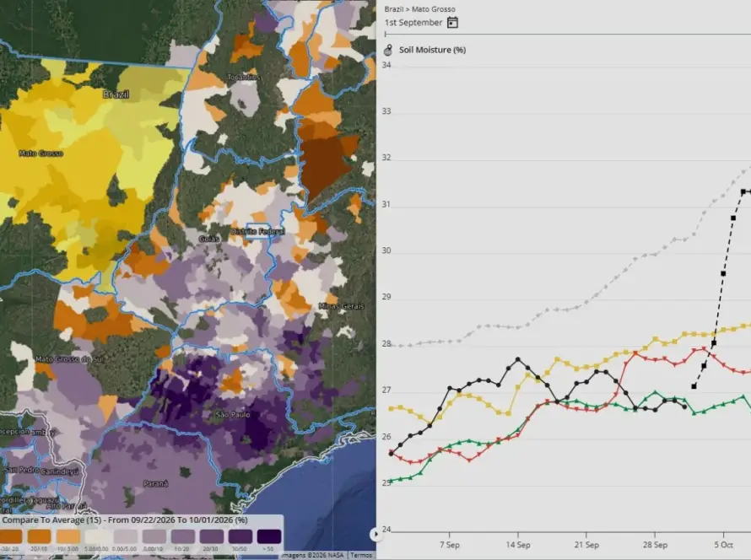Click the Soil Moisture thermometer icon
This screenshot has width=751, height=560.
pyautogui.click(x=388, y=50)
